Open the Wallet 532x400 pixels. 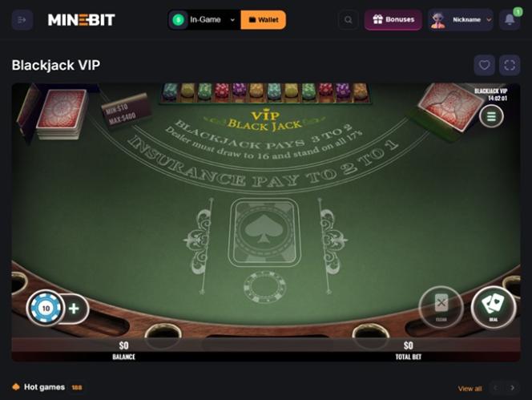pos(264,20)
